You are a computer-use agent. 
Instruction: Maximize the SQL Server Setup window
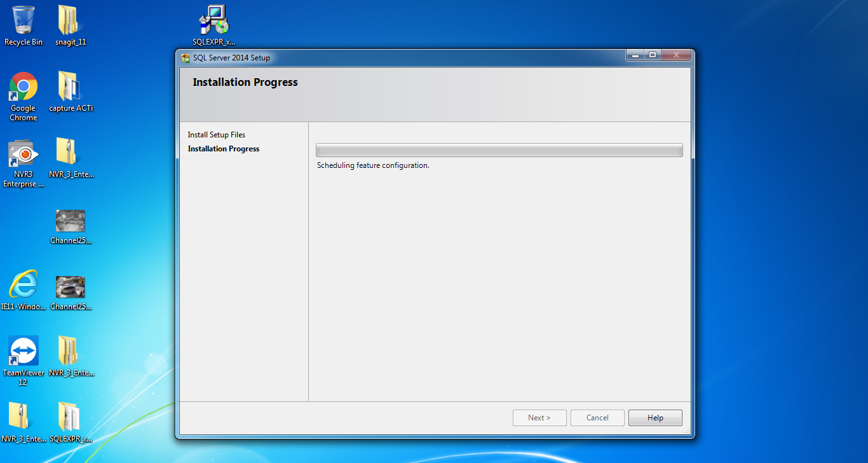tap(652, 56)
